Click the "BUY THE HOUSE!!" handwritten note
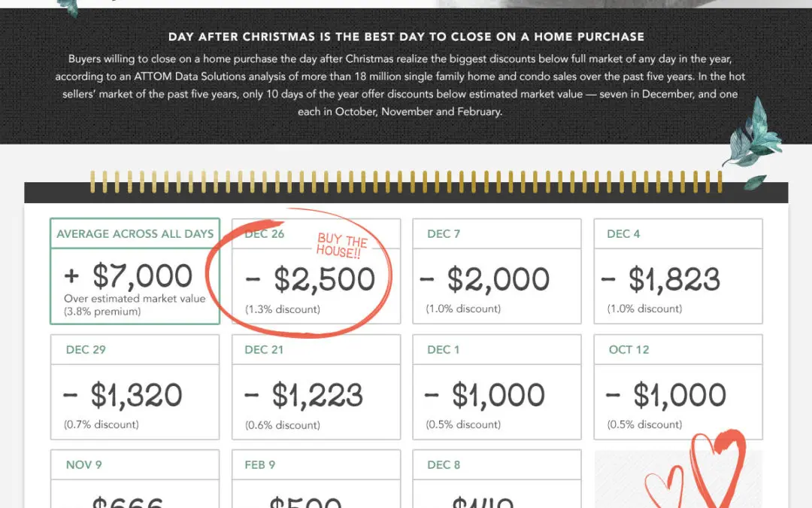 342,245
